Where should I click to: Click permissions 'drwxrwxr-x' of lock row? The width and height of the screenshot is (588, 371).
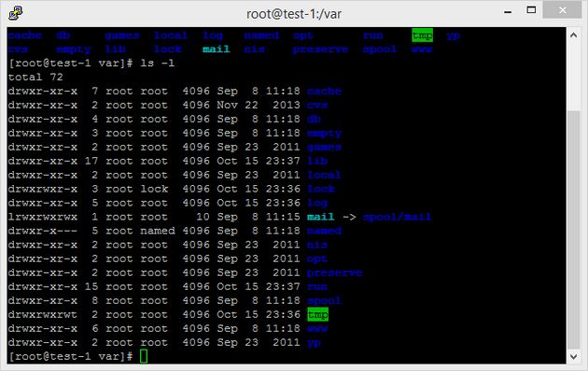point(42,189)
